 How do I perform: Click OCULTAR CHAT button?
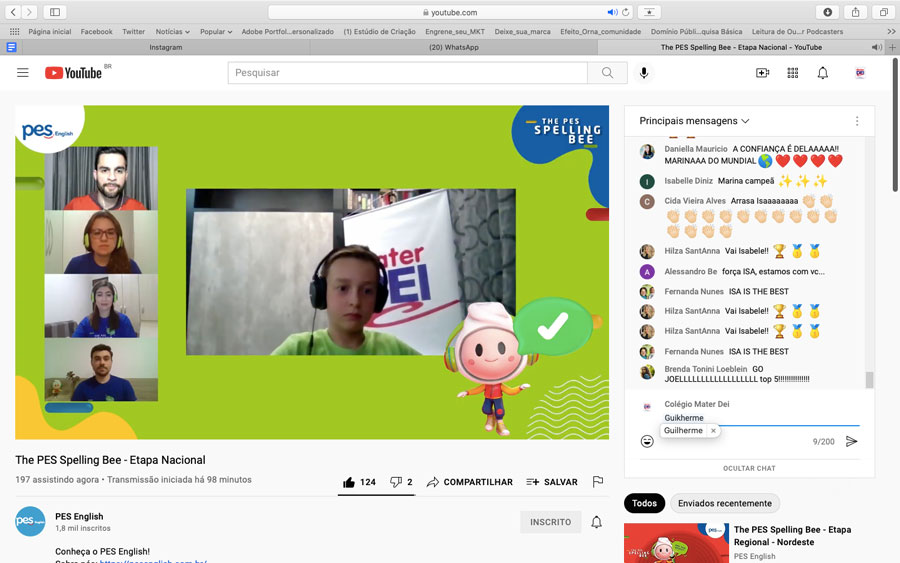point(749,468)
